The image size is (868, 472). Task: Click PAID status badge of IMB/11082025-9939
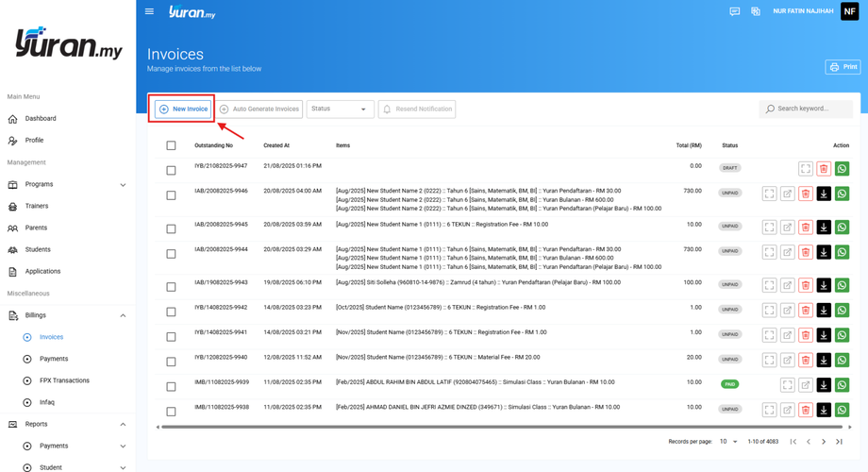(x=729, y=384)
